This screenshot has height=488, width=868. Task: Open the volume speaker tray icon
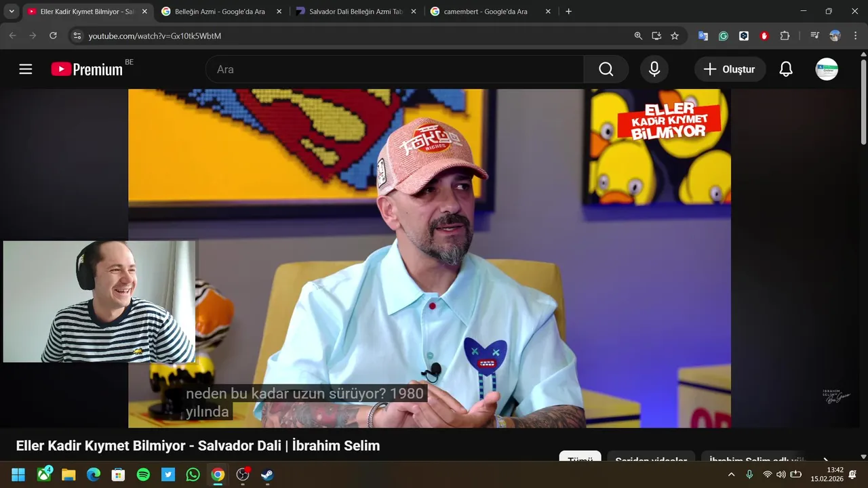(x=781, y=474)
